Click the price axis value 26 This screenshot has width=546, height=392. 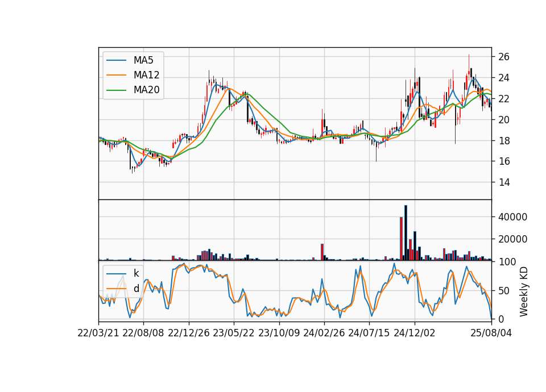(504, 57)
